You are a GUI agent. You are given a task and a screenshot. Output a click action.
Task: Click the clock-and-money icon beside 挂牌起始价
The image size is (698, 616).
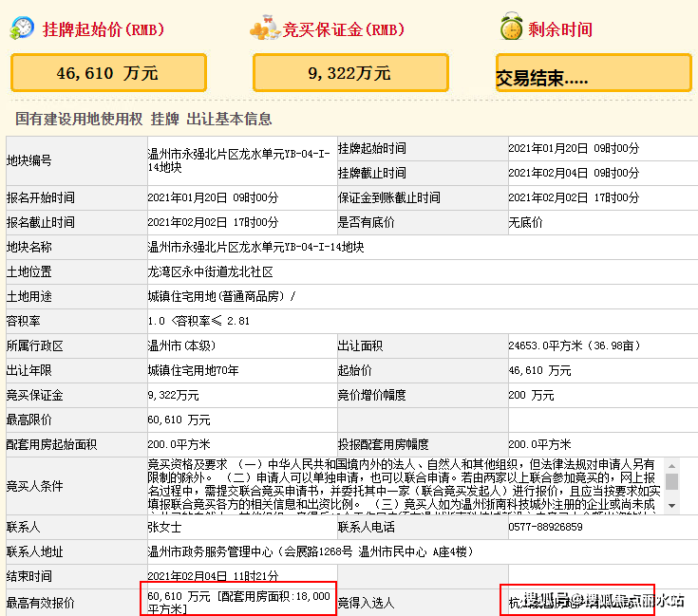coord(22,28)
